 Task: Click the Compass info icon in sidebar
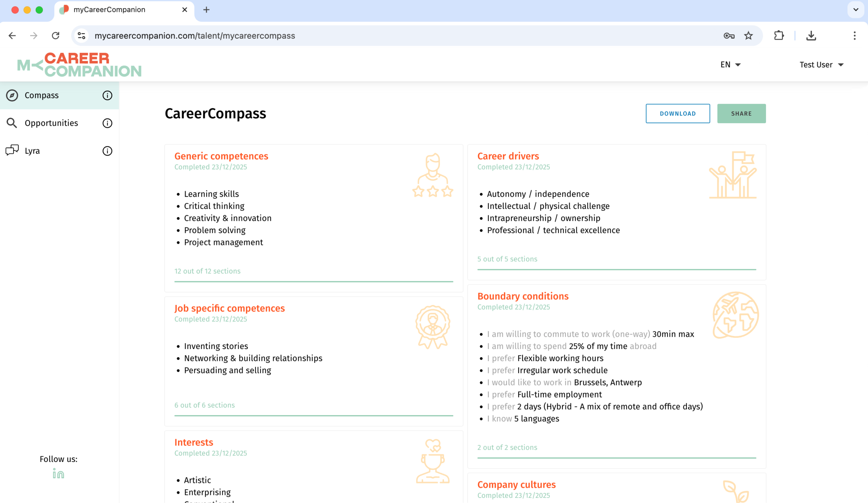point(107,95)
